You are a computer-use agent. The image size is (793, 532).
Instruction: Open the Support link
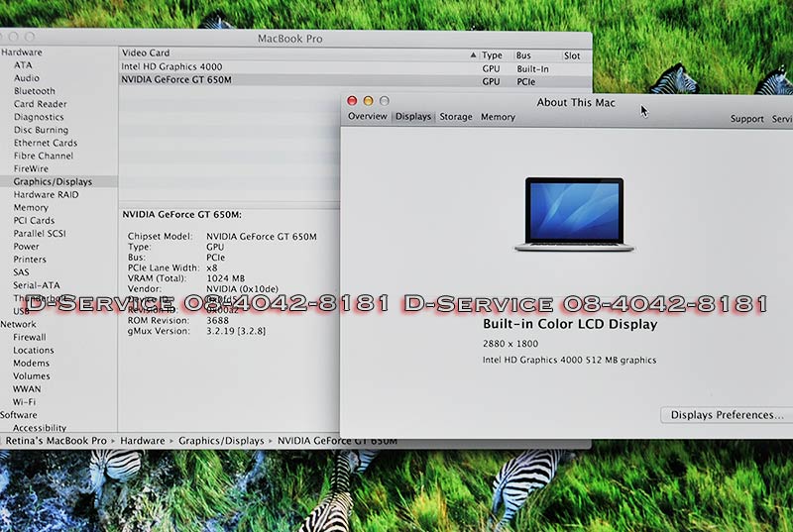tap(747, 119)
